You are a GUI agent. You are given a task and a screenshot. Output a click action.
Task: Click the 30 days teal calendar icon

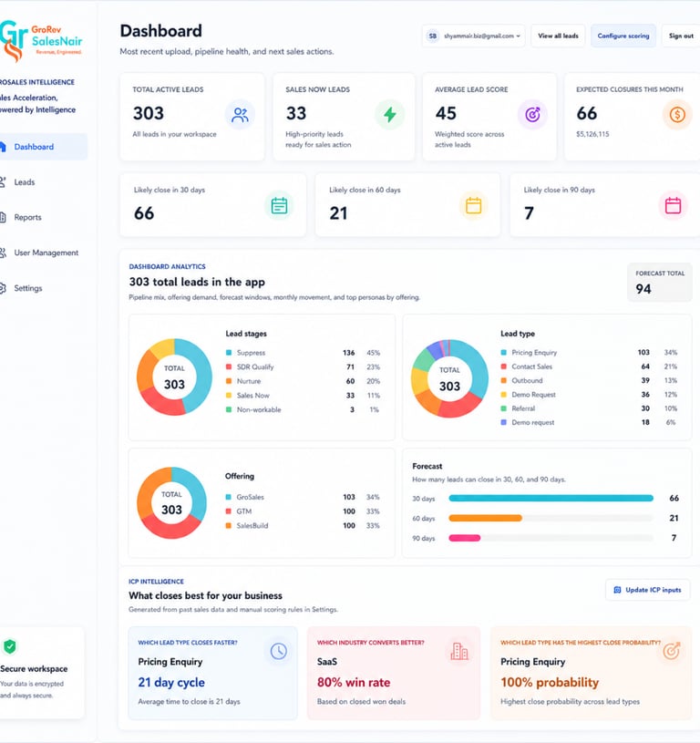[x=279, y=206]
